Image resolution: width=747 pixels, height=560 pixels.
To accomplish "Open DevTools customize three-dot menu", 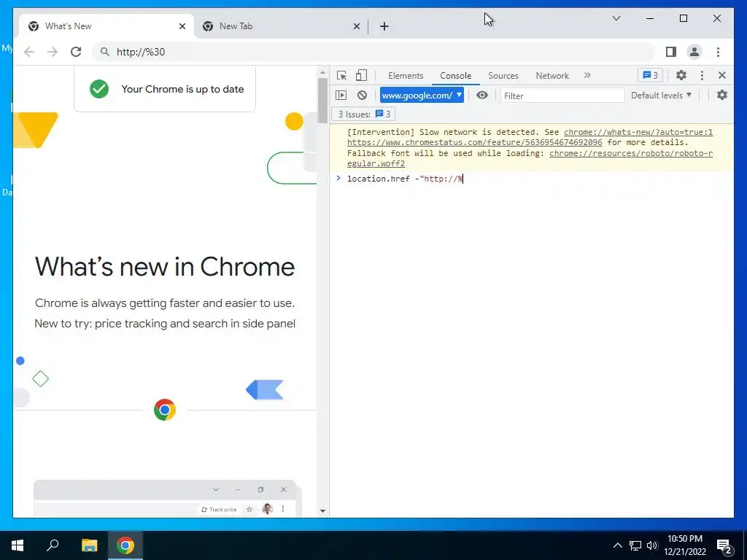I will pyautogui.click(x=702, y=75).
